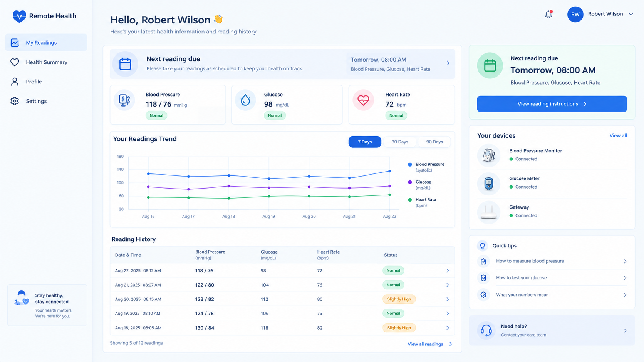
Task: Open Health Summary in the sidebar
Action: coord(46,62)
